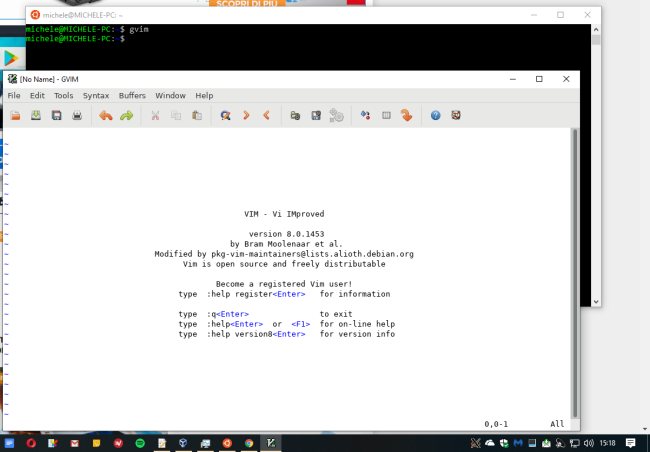This screenshot has width=650, height=452.
Task: Click the terminal scrollbar up arrow
Action: tap(596, 29)
